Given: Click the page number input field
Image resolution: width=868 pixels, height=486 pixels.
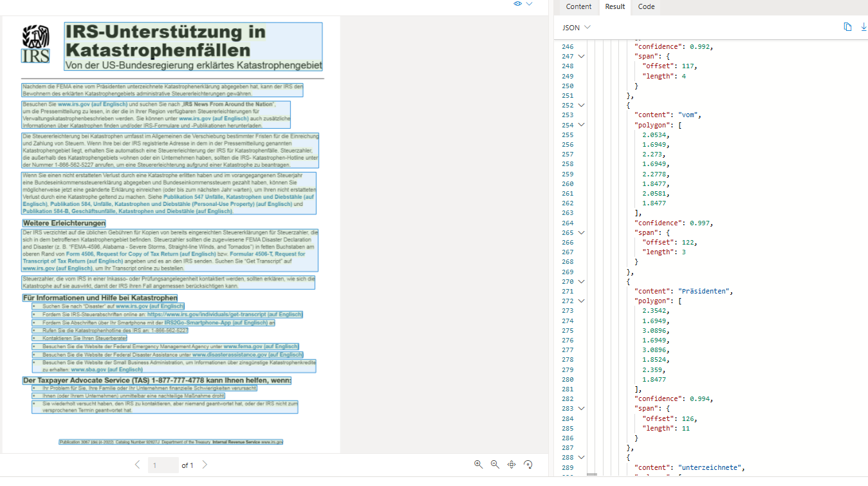Looking at the screenshot, I should pyautogui.click(x=163, y=465).
